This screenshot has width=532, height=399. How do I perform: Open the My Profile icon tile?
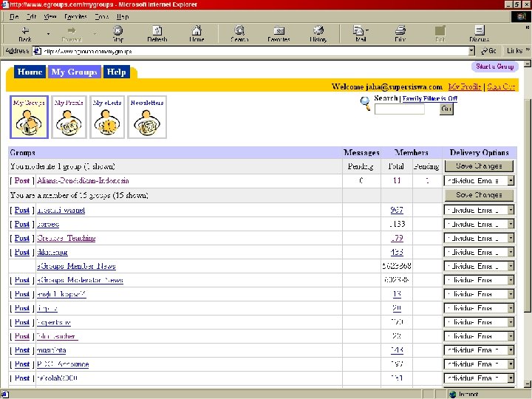pos(69,117)
